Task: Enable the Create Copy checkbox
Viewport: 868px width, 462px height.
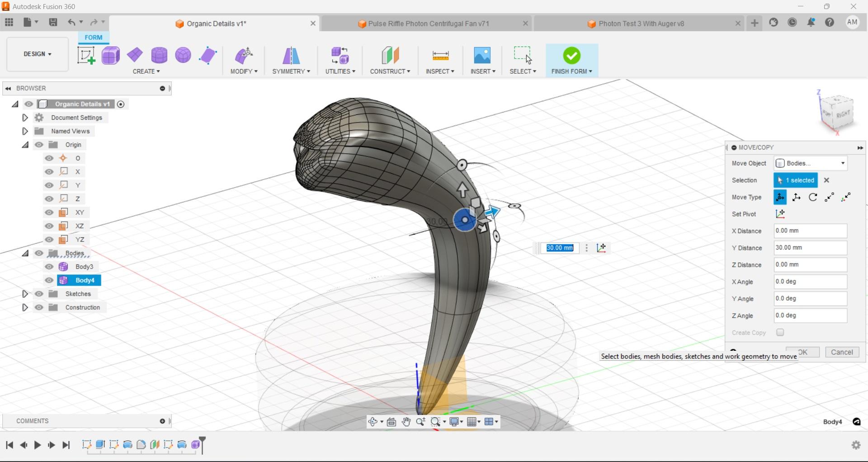Action: pyautogui.click(x=780, y=333)
